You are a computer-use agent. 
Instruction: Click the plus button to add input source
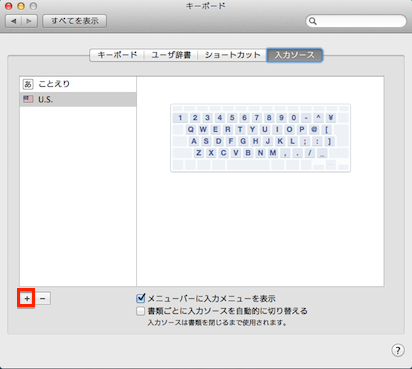[x=27, y=298]
